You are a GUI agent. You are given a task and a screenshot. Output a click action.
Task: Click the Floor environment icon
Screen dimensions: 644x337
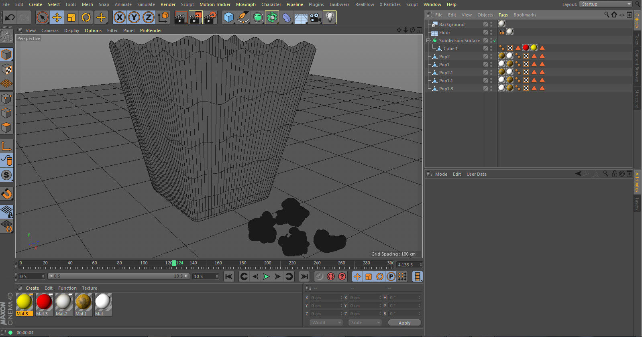(x=301, y=17)
